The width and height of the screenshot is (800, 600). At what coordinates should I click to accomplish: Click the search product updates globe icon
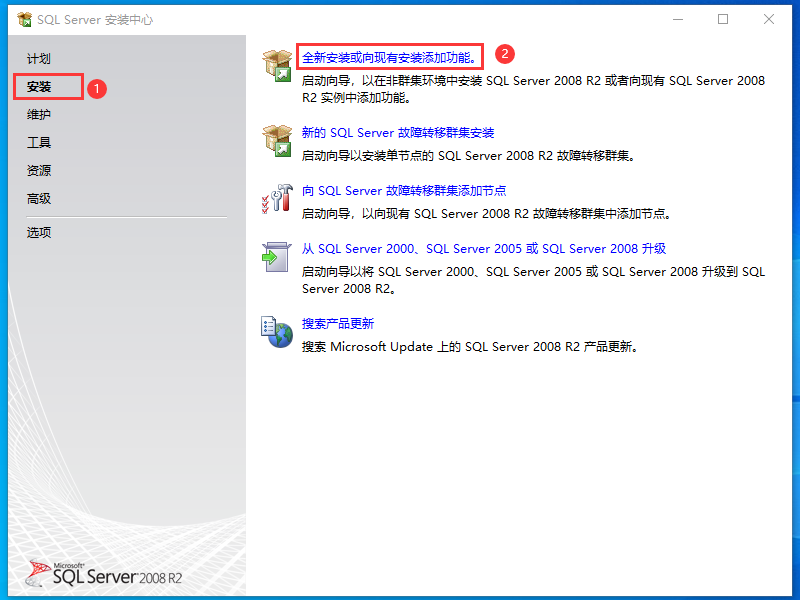(277, 332)
